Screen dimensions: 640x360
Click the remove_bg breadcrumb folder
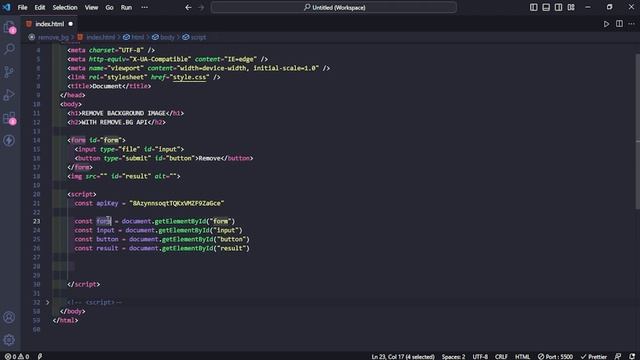pyautogui.click(x=53, y=37)
